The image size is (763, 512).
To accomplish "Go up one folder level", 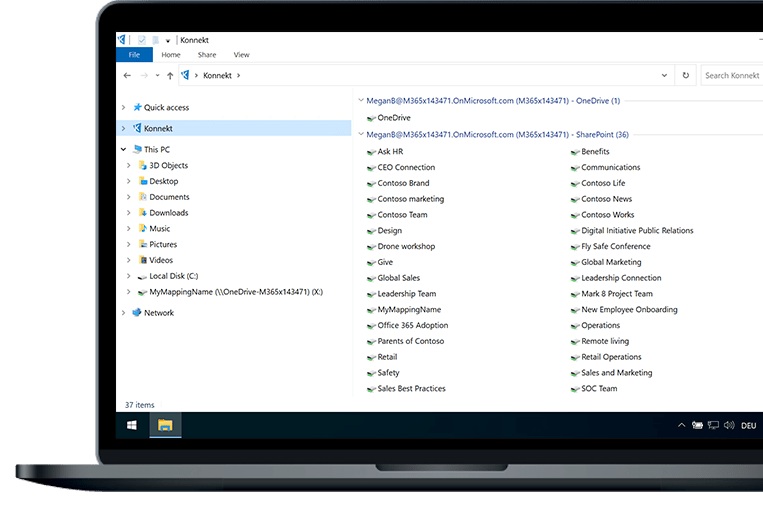I will (170, 75).
